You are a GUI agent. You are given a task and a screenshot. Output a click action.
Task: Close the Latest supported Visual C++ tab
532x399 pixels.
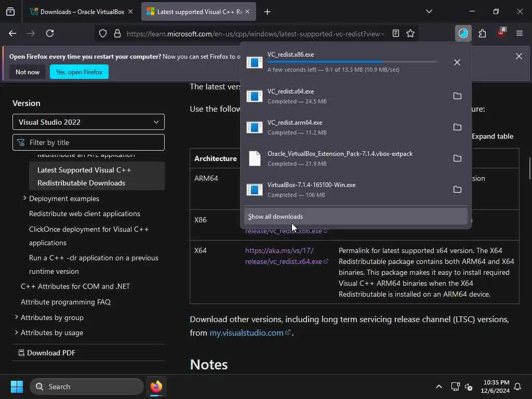coord(247,11)
